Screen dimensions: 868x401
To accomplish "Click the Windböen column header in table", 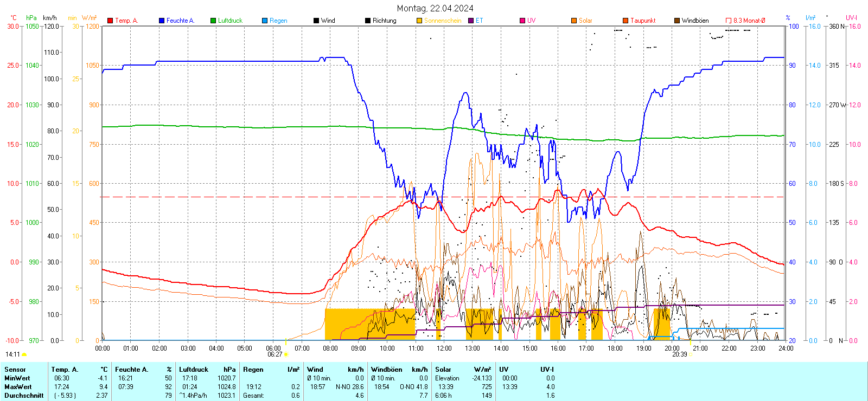I will coord(387,370).
